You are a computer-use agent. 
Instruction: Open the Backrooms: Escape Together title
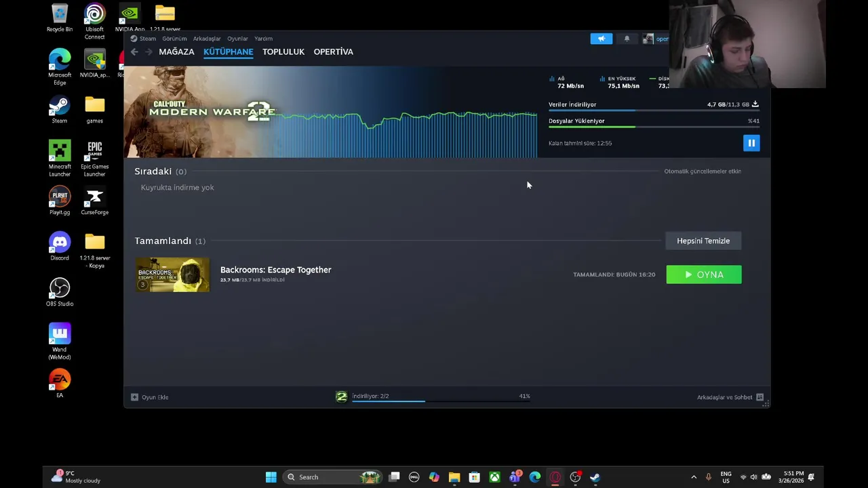pos(275,270)
